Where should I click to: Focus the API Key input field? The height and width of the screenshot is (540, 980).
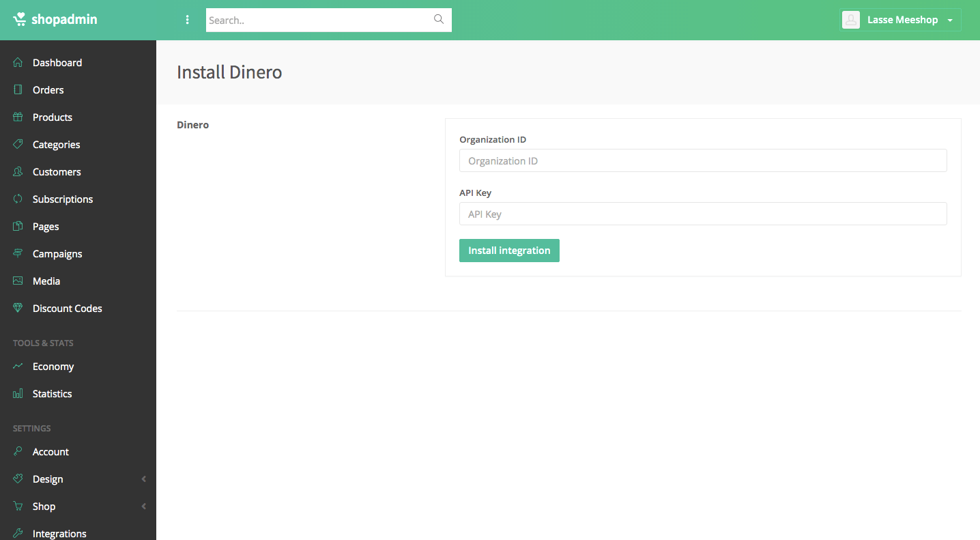click(703, 214)
